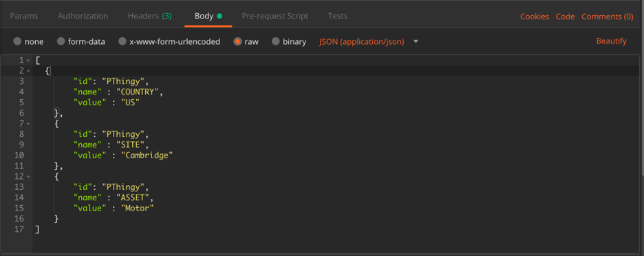644x256 pixels.
Task: Click the "id" key on line 3
Action: tap(83, 81)
